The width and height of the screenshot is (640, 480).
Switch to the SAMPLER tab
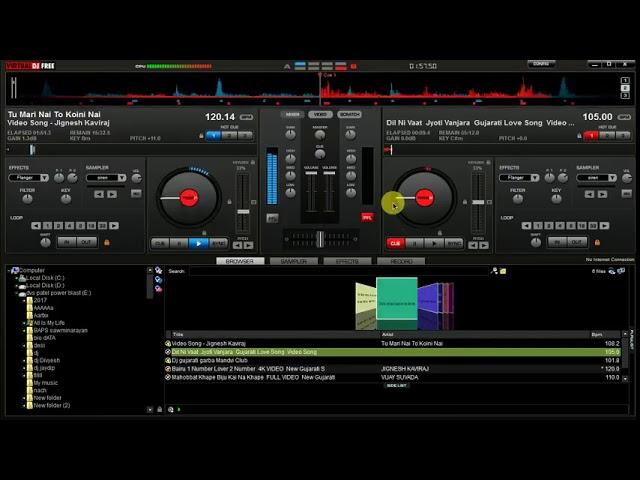(293, 261)
